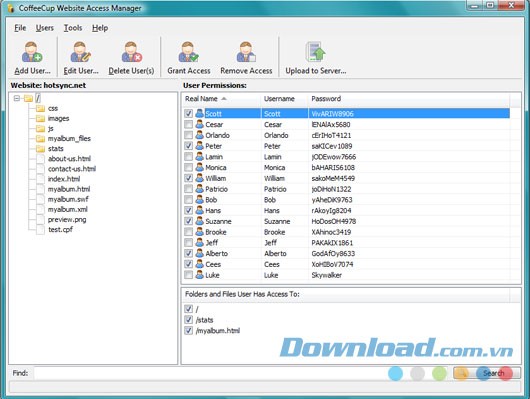Click the user icon beside Jeff

tap(200, 243)
